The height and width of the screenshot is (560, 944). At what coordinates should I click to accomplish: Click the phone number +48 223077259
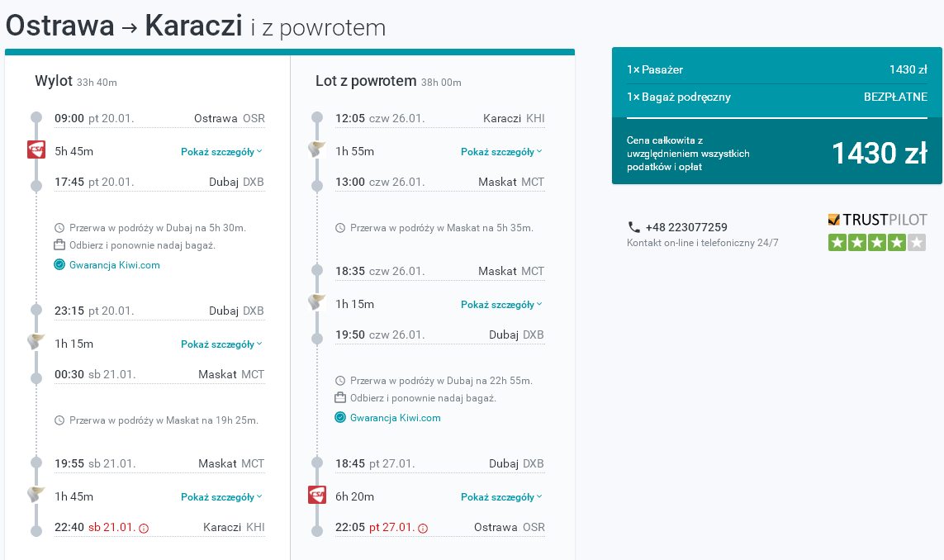click(686, 227)
